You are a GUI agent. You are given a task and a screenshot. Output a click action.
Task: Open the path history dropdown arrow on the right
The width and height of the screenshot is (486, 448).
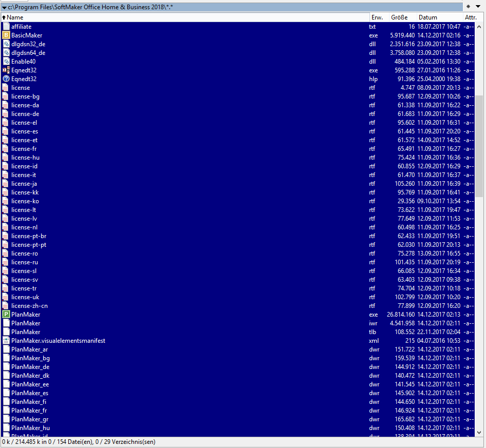(478, 7)
